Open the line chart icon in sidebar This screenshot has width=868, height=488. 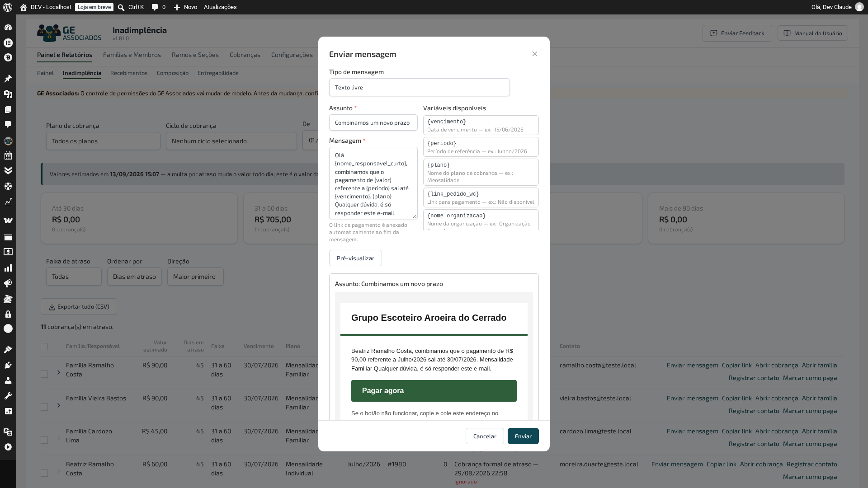[8, 202]
